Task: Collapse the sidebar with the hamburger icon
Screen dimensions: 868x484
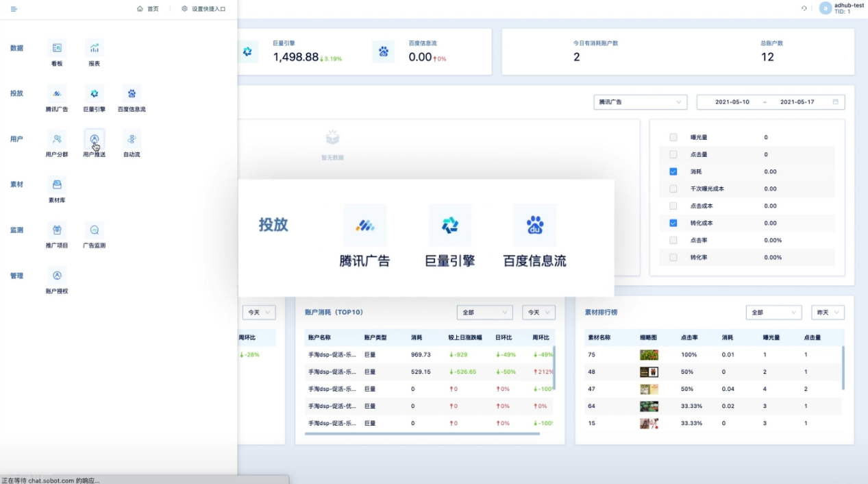Action: (14, 9)
